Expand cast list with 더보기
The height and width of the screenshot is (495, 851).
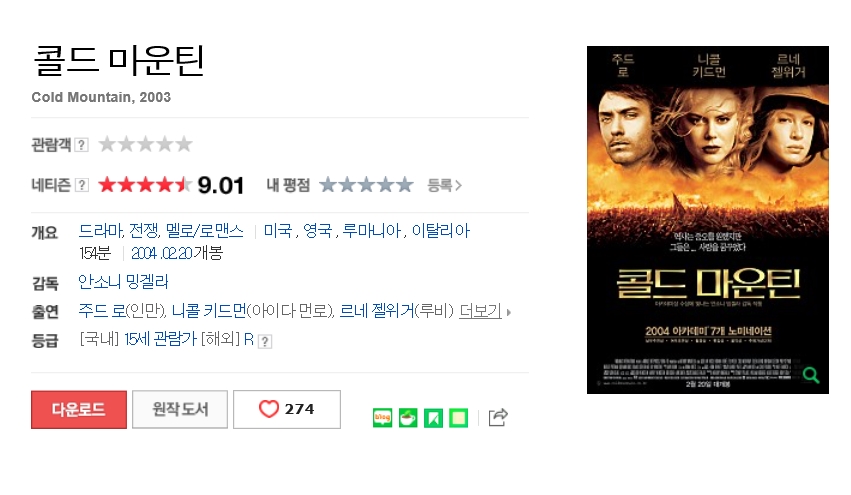tap(480, 311)
